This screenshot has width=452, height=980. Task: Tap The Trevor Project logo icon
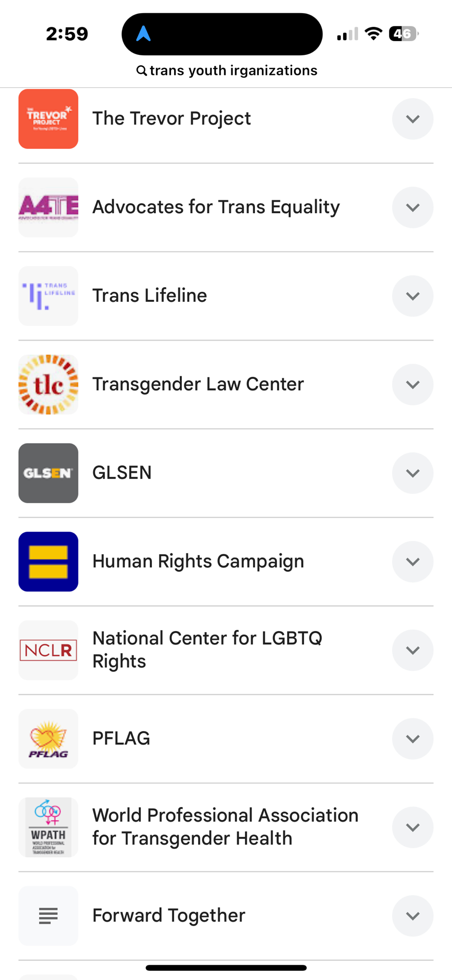(x=48, y=119)
